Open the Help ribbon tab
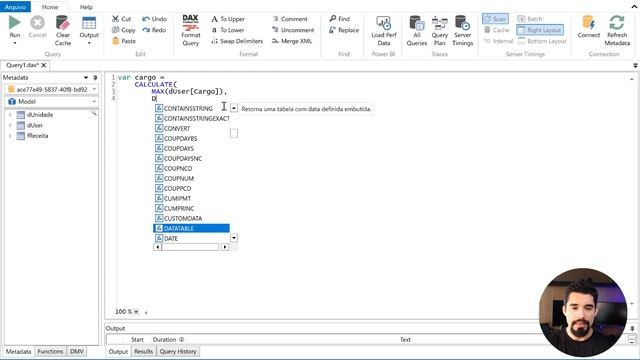Screen dimensions: 640x360 [86, 7]
